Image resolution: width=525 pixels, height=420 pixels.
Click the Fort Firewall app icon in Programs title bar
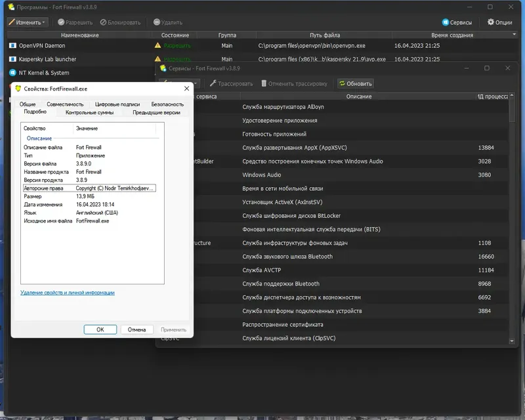[11, 7]
